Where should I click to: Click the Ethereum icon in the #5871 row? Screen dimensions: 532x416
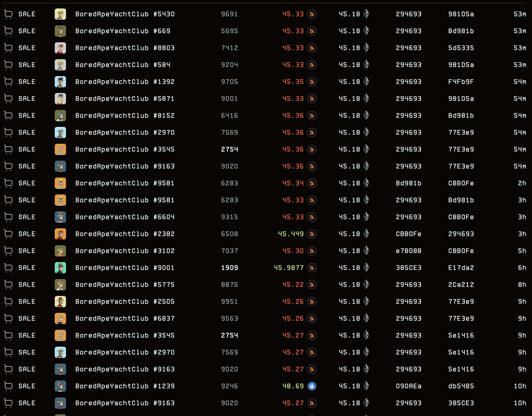point(366,98)
